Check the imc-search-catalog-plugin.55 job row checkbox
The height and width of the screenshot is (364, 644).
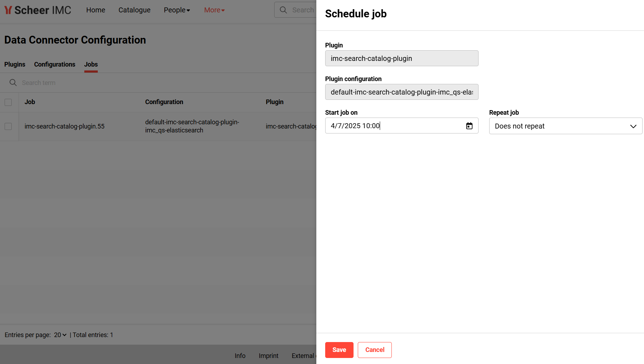8,126
